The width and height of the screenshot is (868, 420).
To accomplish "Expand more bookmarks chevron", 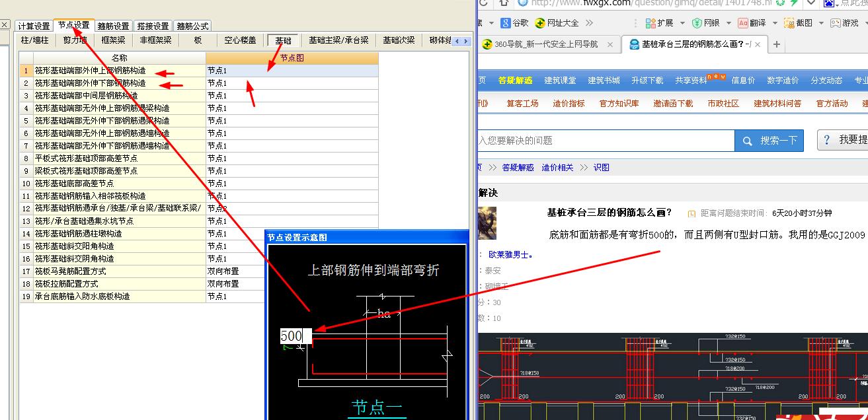I will [590, 22].
